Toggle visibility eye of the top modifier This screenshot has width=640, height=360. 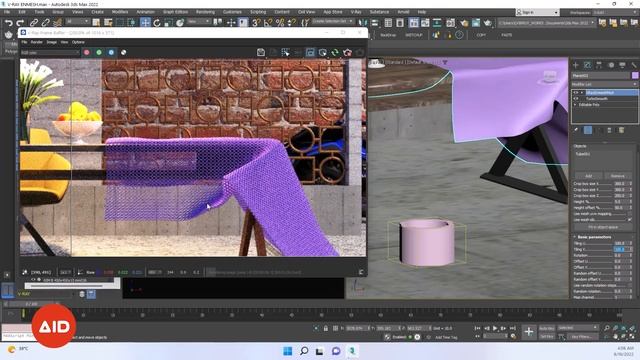pos(576,93)
